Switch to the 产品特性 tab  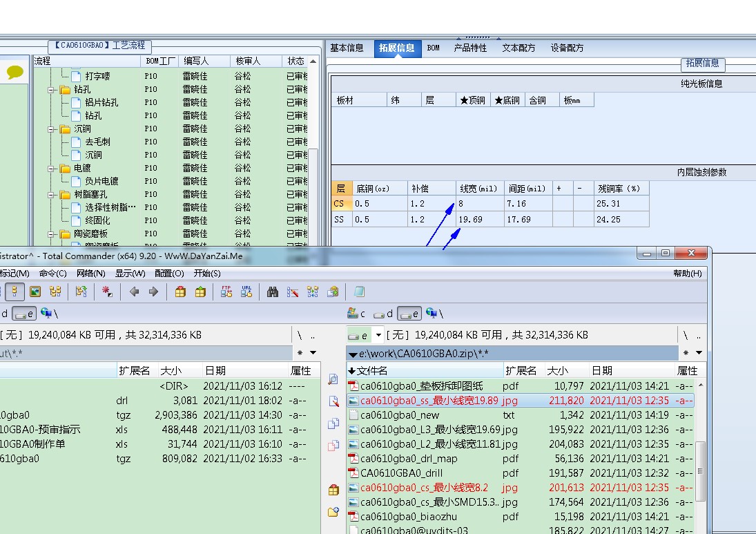pos(471,48)
